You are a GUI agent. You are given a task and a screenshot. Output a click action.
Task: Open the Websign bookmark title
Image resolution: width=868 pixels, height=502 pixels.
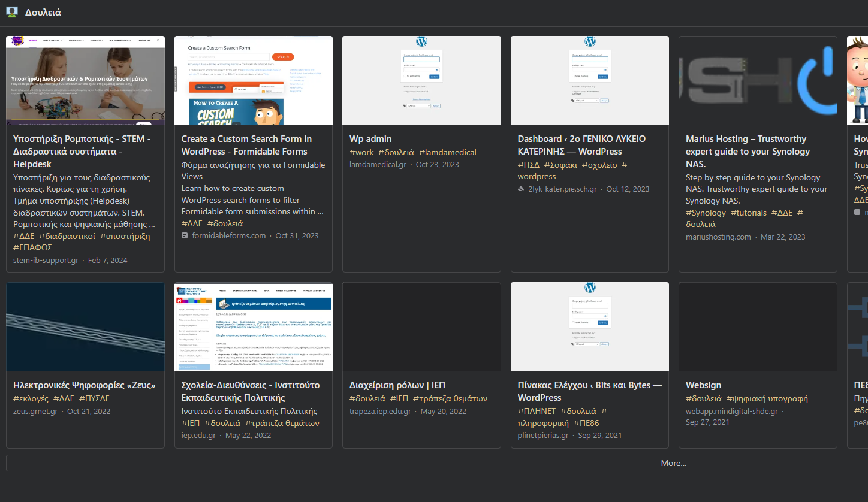click(x=703, y=385)
